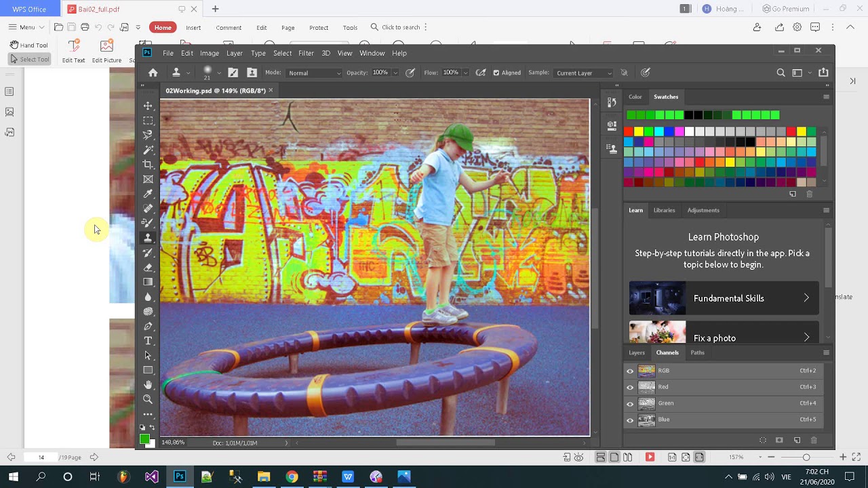The image size is (868, 488).
Task: Choose the Brush tool
Action: tap(148, 223)
